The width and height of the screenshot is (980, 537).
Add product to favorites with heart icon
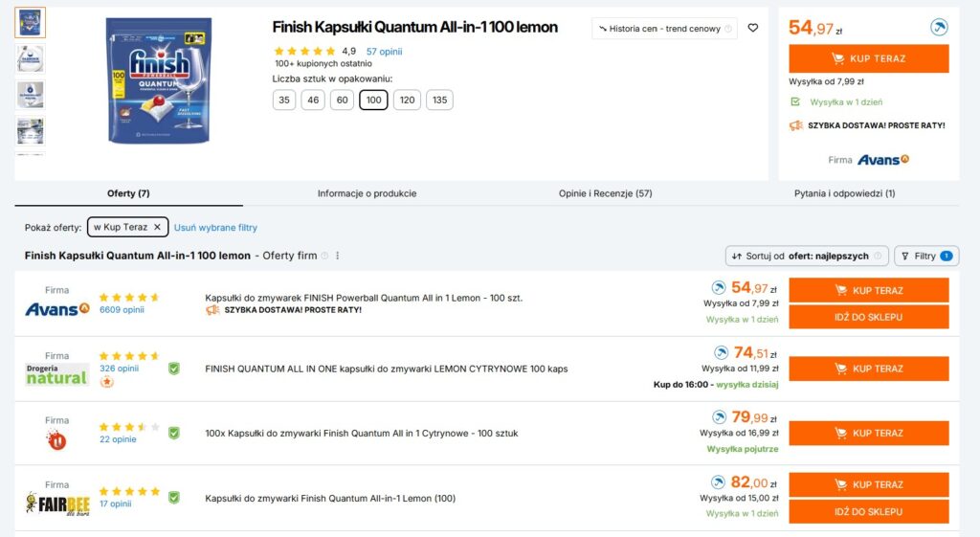[753, 28]
